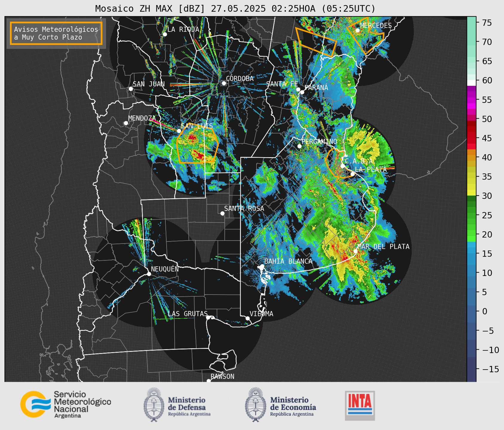Image resolution: width=504 pixels, height=430 pixels.
Task: Select the MAR DEL PLATA city marker
Action: [356, 251]
